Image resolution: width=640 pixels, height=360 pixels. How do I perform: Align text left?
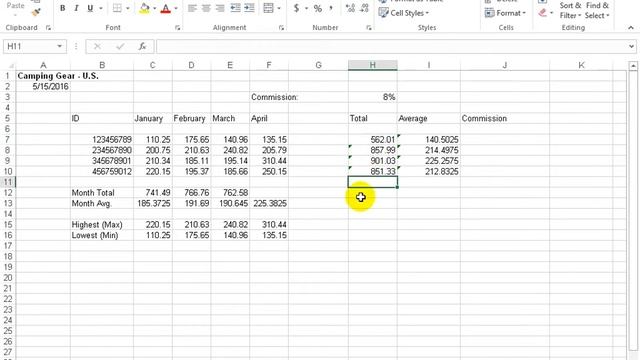pyautogui.click(x=192, y=8)
